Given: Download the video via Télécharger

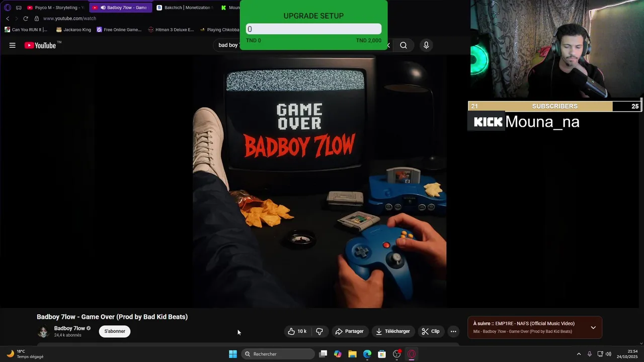Looking at the screenshot, I should (x=393, y=331).
